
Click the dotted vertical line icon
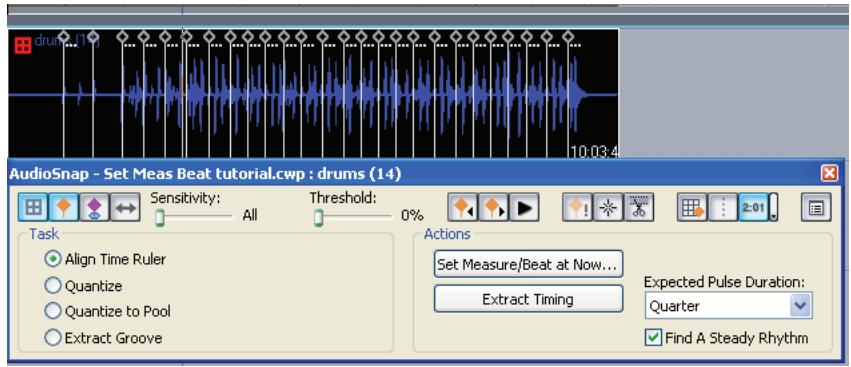tap(722, 207)
